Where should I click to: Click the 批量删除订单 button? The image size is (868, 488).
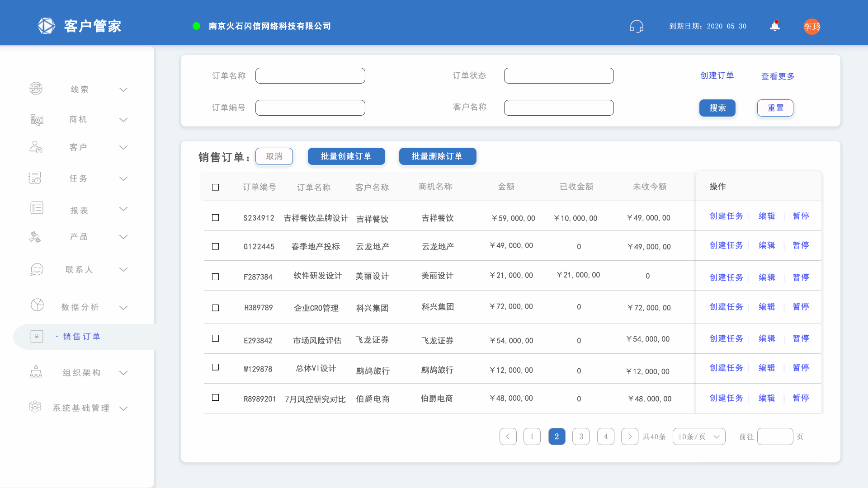click(438, 156)
